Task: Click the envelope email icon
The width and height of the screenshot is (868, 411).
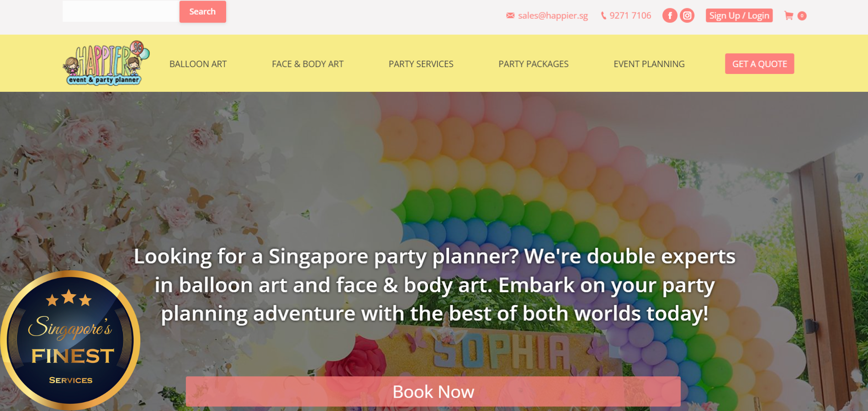Action: 510,16
